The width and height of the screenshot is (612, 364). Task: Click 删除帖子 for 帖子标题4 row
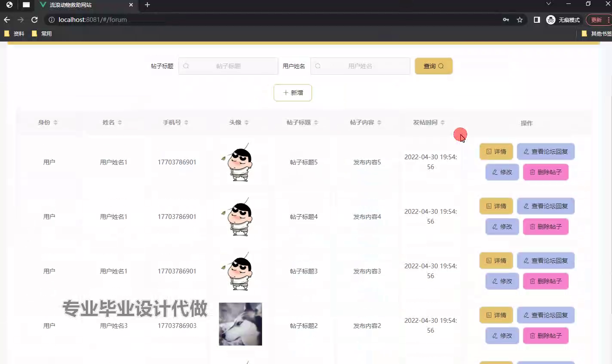(545, 227)
